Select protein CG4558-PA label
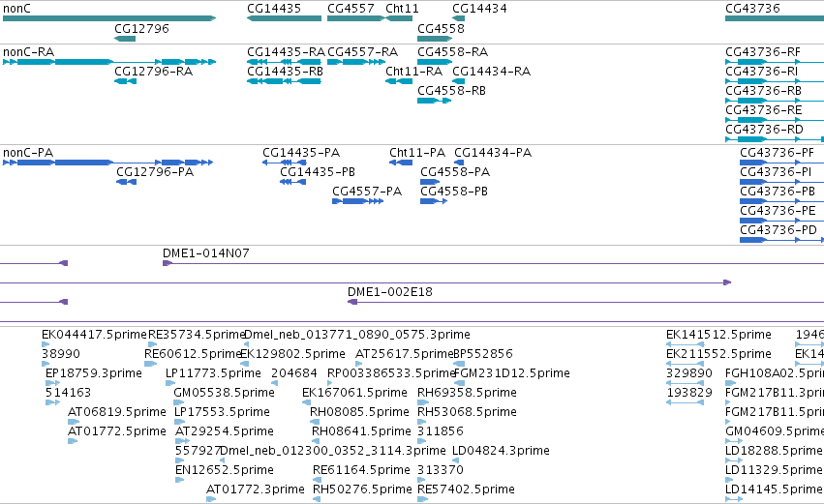The width and height of the screenshot is (824, 504). (455, 172)
